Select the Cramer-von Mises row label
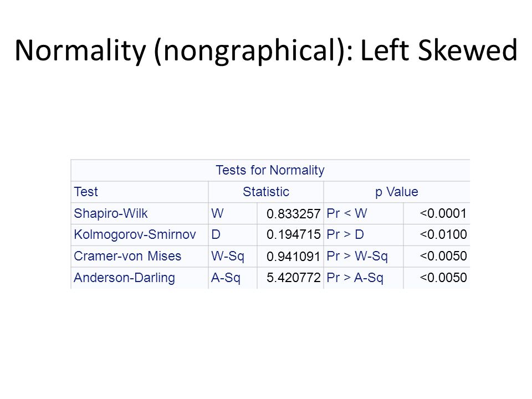The image size is (532, 399). (x=127, y=256)
